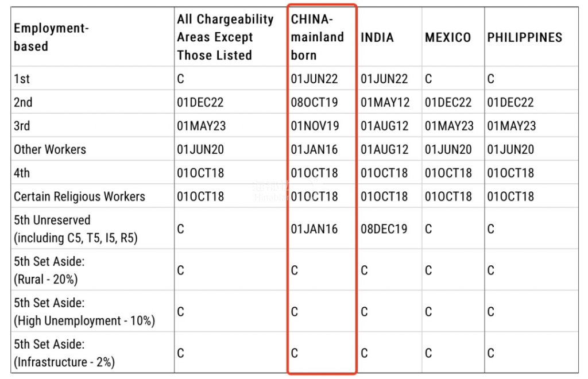Click the High Unemployment - 10% row label

tap(84, 321)
